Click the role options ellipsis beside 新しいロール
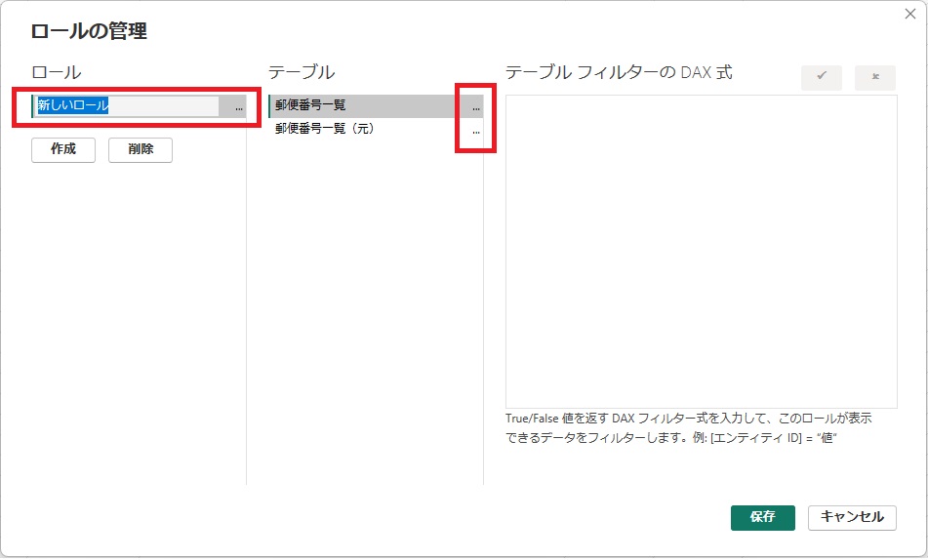The image size is (928, 560). 238,107
